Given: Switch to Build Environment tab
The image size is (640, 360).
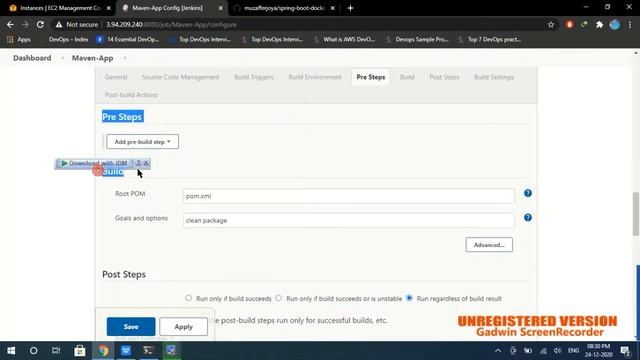Looking at the screenshot, I should (315, 77).
